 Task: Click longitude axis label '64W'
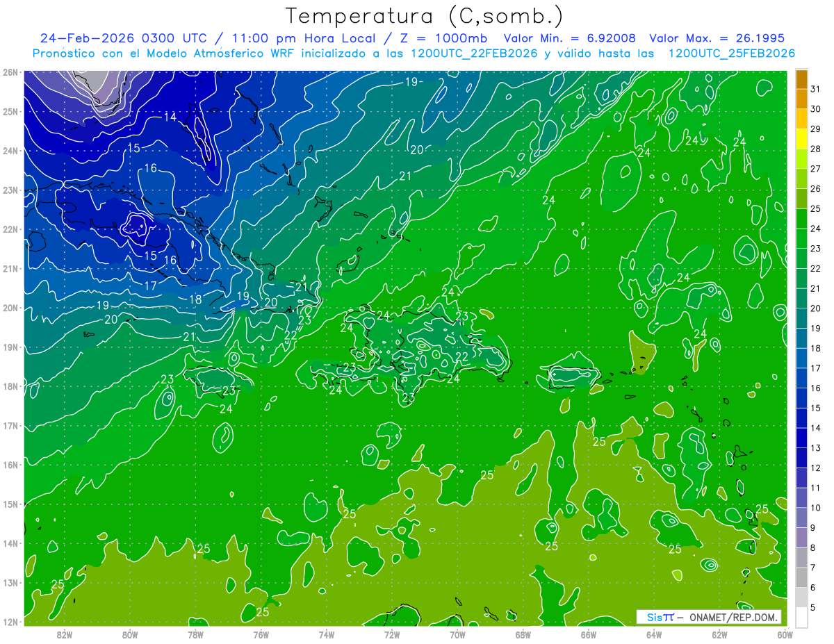(x=654, y=634)
